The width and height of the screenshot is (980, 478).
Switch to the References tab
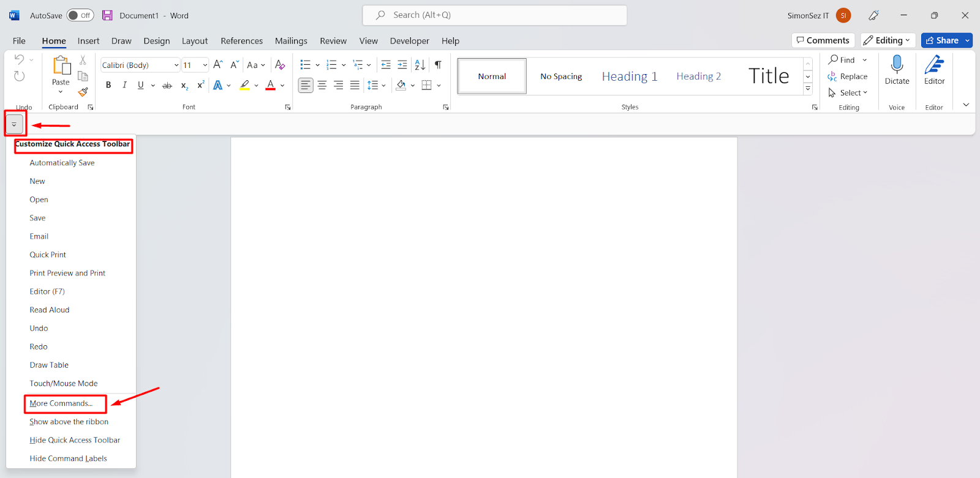(x=242, y=41)
